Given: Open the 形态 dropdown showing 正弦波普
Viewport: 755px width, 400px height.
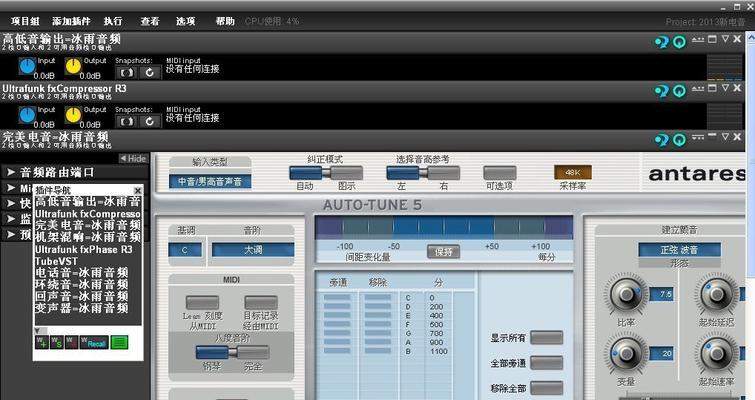Looking at the screenshot, I should [679, 250].
